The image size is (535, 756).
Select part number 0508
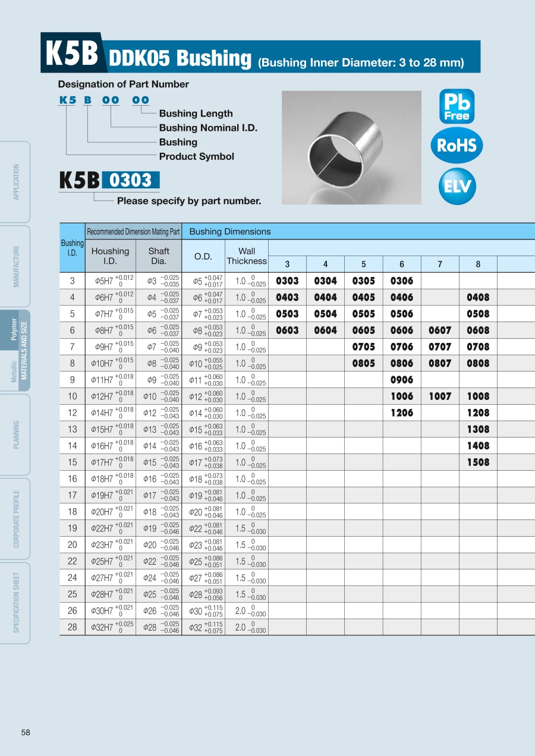pyautogui.click(x=479, y=314)
